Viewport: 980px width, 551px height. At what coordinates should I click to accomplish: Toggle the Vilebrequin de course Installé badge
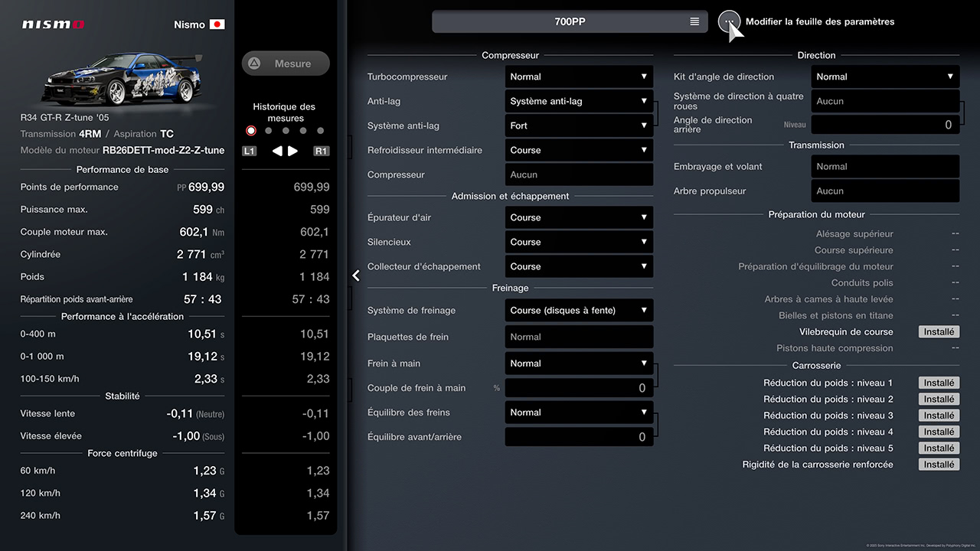939,332
